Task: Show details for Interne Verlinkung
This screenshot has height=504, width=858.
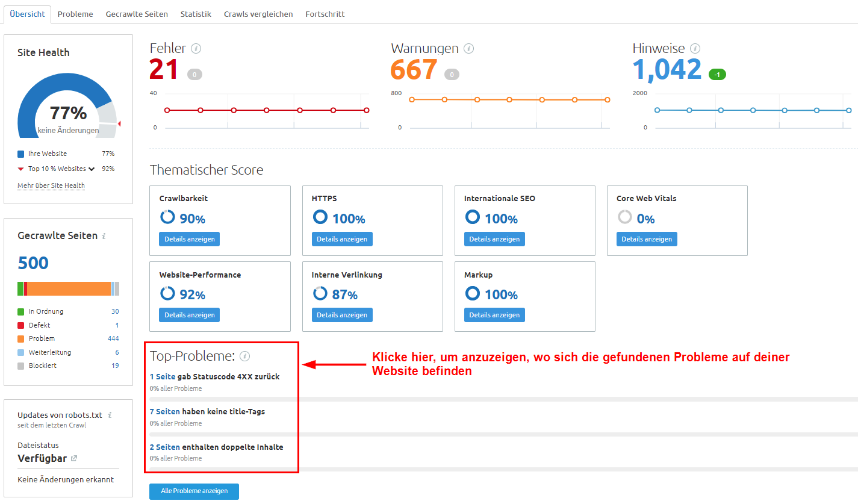Action: coord(342,315)
